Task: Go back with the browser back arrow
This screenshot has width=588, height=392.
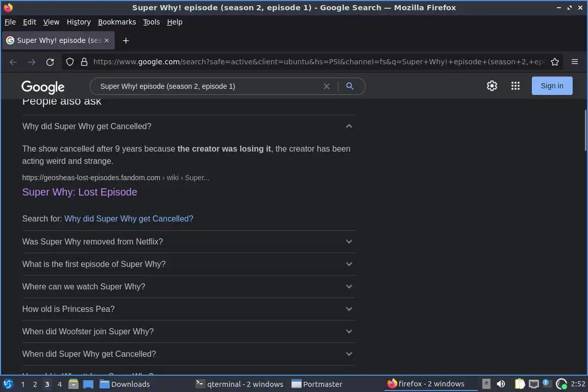Action: click(x=13, y=62)
